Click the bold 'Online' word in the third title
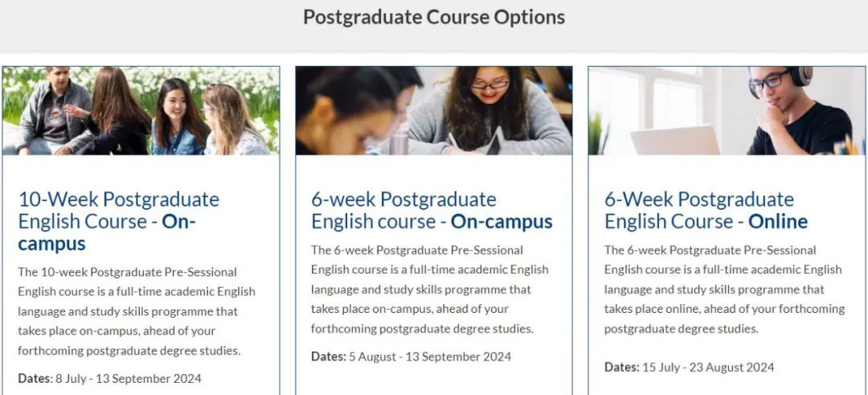Screen dimensions: 868x395 (778, 221)
